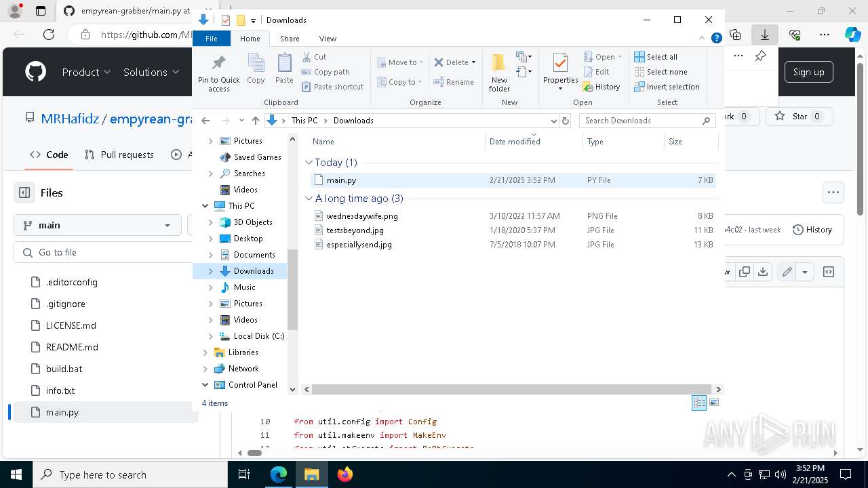This screenshot has width=868, height=488.
Task: Open Product menu on GitHub
Action: click(86, 72)
